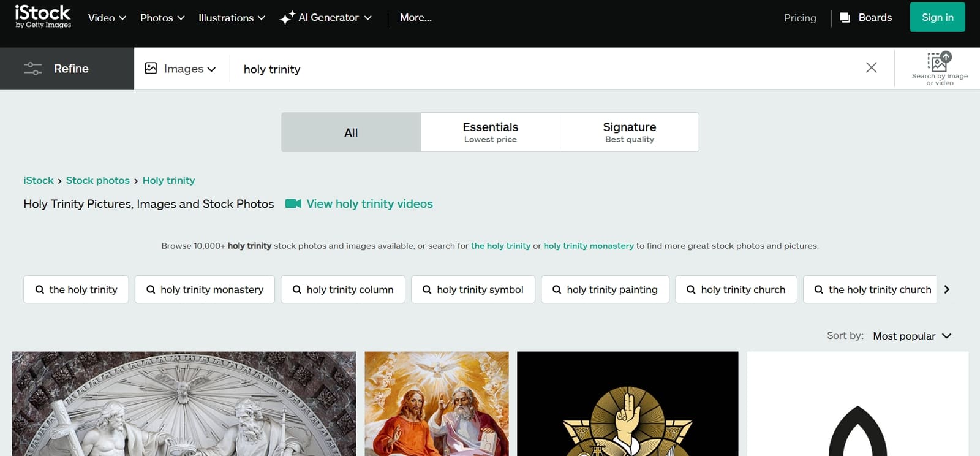The image size is (980, 456).
Task: Open the black flame shape thumbnail
Action: (x=858, y=404)
